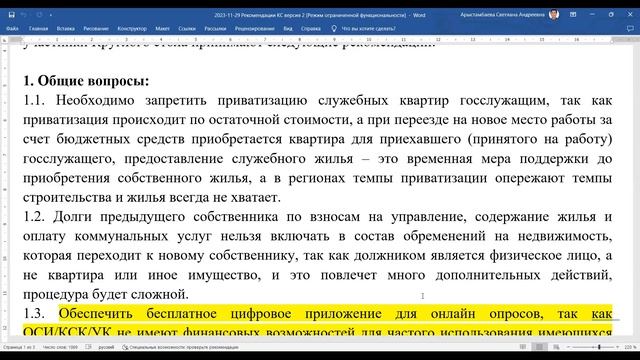Click the vertical ruler on left side
Viewport: 640px width, 360px height.
click(x=4, y=190)
